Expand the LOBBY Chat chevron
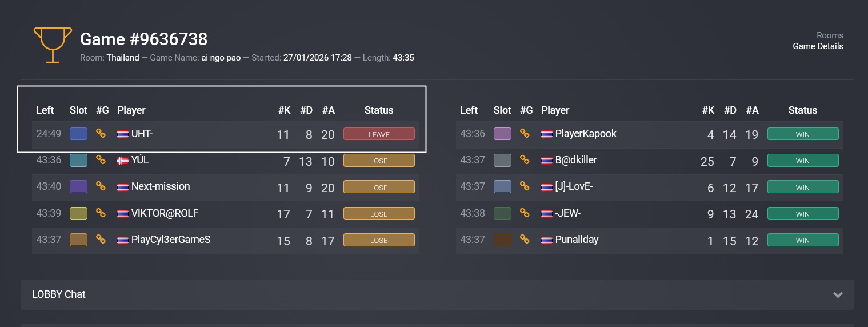868x327 pixels. click(838, 295)
